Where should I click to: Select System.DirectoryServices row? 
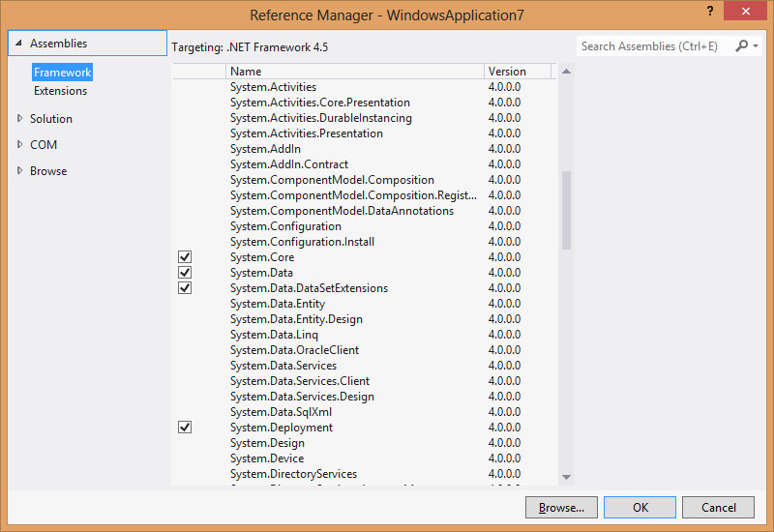pos(365,474)
